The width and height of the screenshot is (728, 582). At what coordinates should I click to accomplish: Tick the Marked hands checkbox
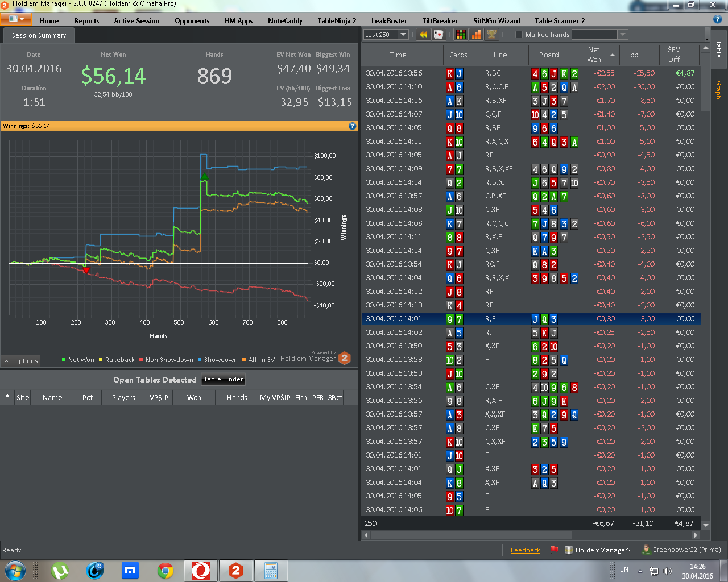click(x=519, y=35)
